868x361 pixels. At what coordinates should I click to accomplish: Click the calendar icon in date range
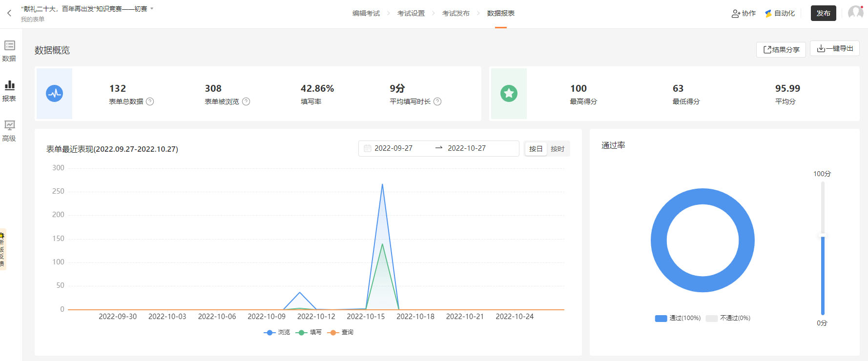pos(367,148)
